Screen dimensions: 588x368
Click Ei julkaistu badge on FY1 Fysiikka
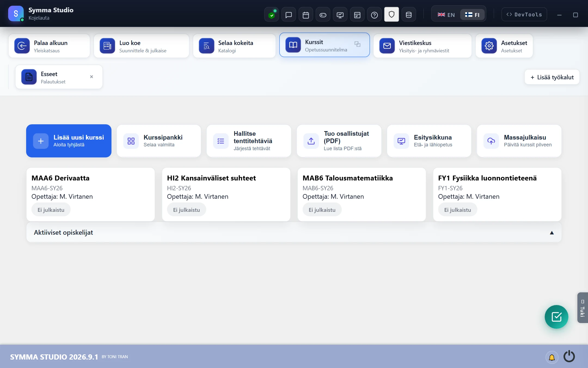coord(458,210)
